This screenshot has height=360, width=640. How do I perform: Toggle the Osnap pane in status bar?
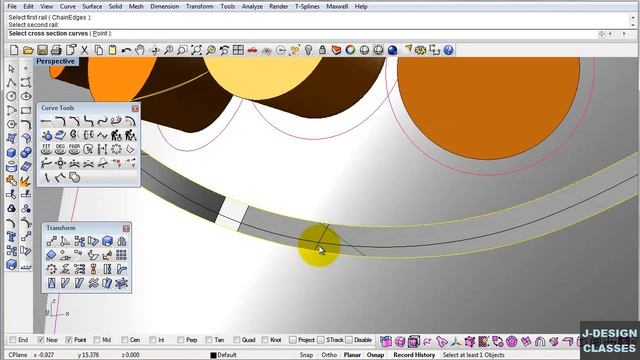click(x=375, y=355)
